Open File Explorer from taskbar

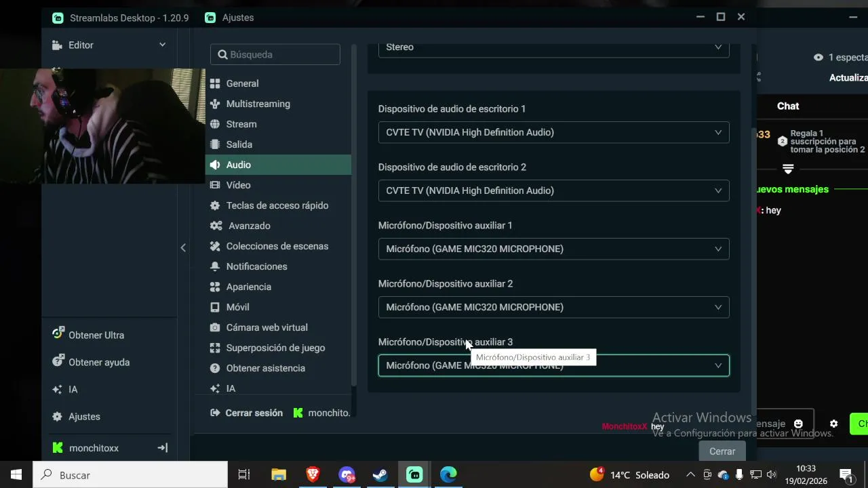point(279,475)
